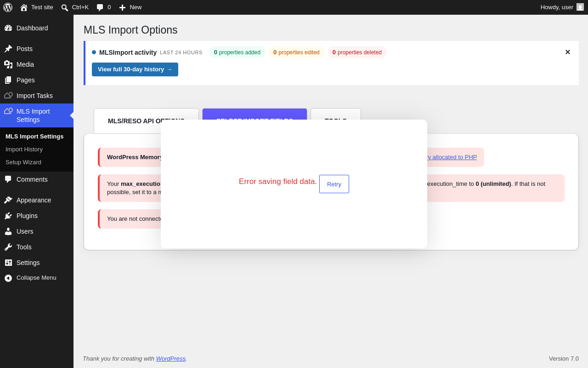The width and height of the screenshot is (588, 368).
Task: Open the comments bubble in admin bar
Action: [100, 7]
